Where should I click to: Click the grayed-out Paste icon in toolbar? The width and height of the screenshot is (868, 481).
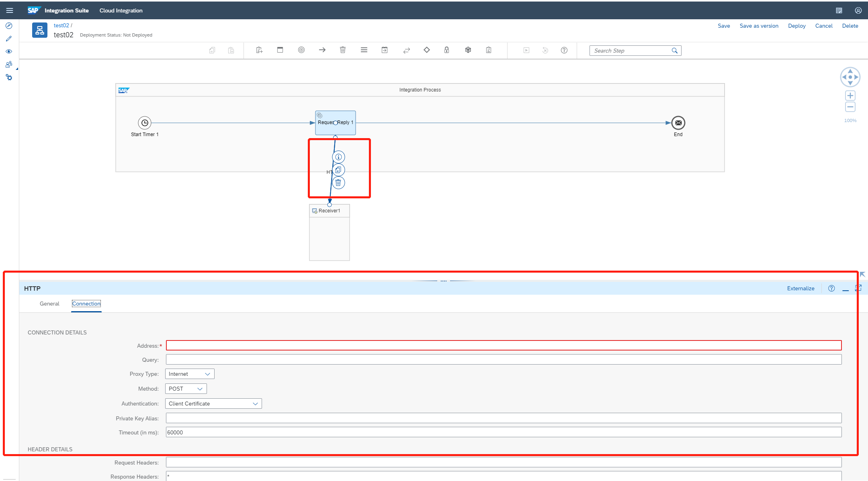231,50
